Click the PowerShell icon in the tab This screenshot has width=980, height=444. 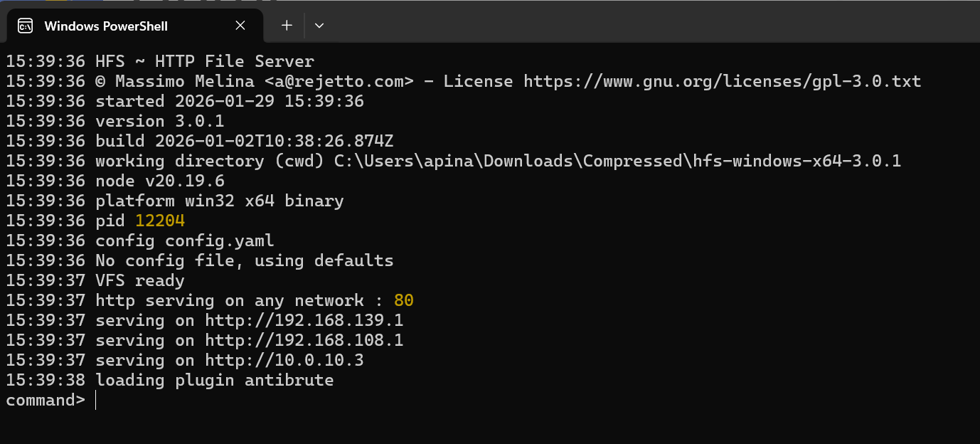25,26
